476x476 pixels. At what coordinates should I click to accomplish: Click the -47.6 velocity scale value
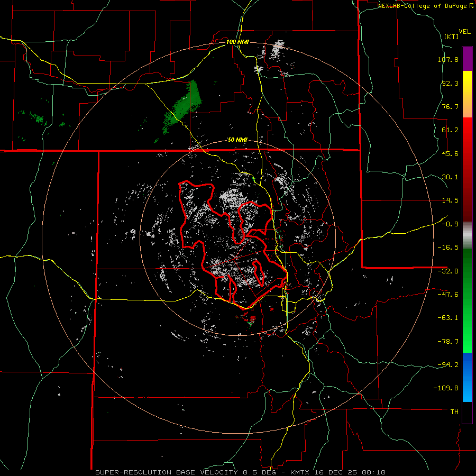[448, 295]
